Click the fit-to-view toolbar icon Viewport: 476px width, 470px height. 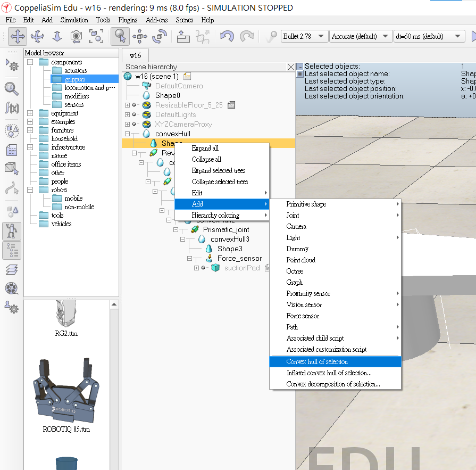click(x=96, y=36)
